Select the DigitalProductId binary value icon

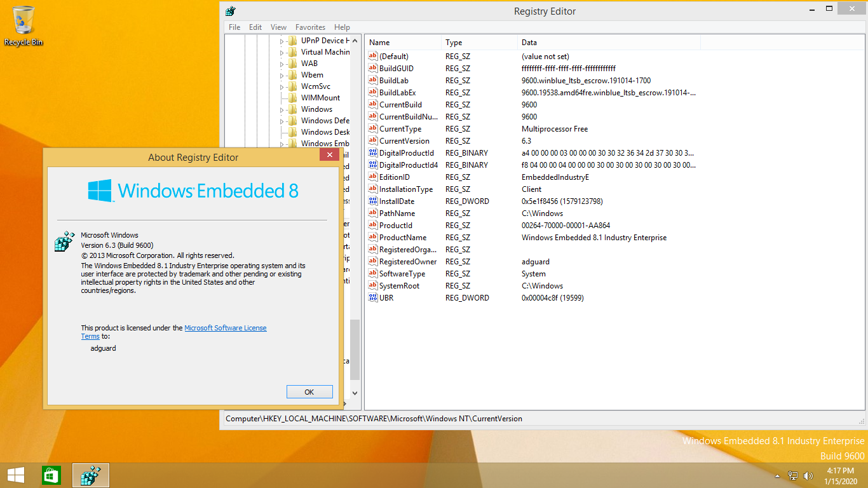tap(373, 153)
